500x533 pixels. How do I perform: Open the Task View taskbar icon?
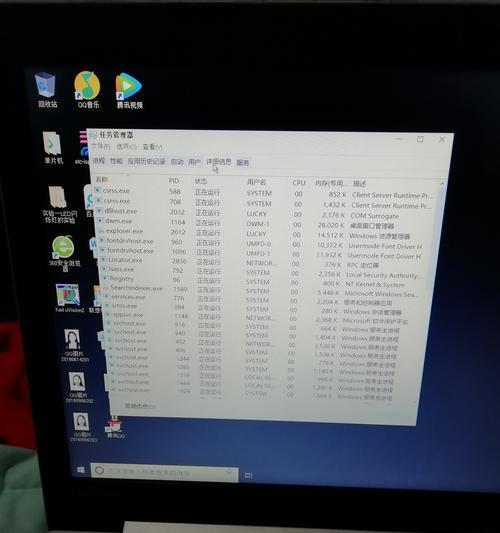[x=248, y=476]
